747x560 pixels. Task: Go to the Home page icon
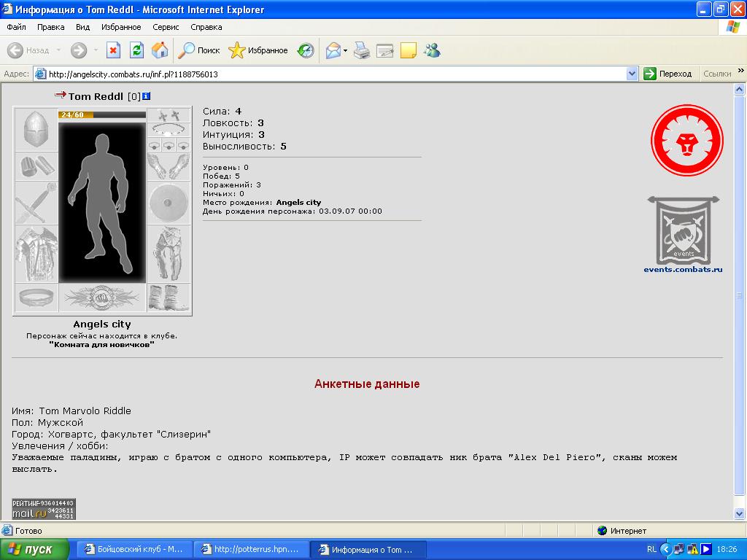coord(160,50)
